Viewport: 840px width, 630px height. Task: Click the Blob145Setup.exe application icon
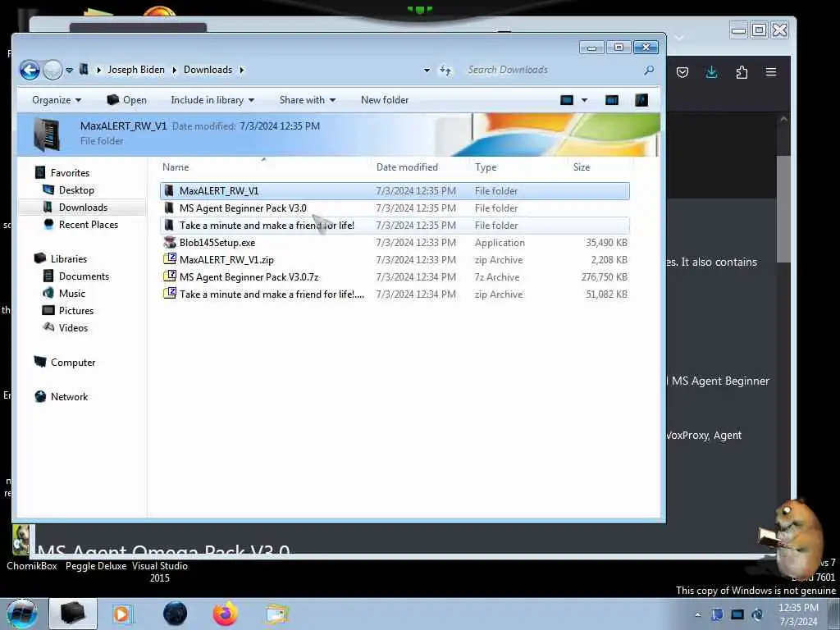[170, 243]
